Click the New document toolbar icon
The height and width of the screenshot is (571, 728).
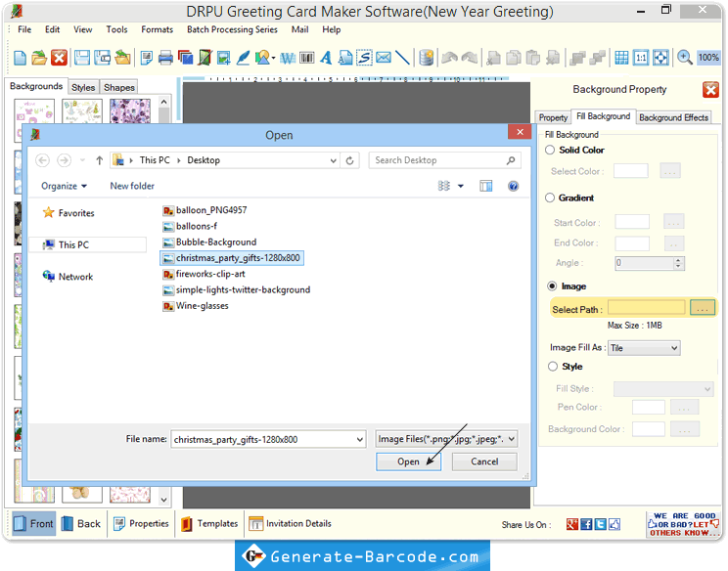20,58
